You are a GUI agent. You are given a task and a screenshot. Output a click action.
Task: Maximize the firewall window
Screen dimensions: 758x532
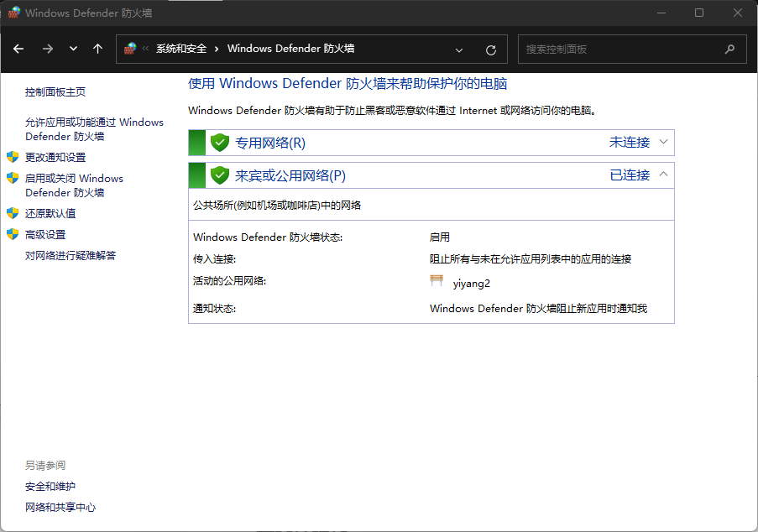pos(699,13)
